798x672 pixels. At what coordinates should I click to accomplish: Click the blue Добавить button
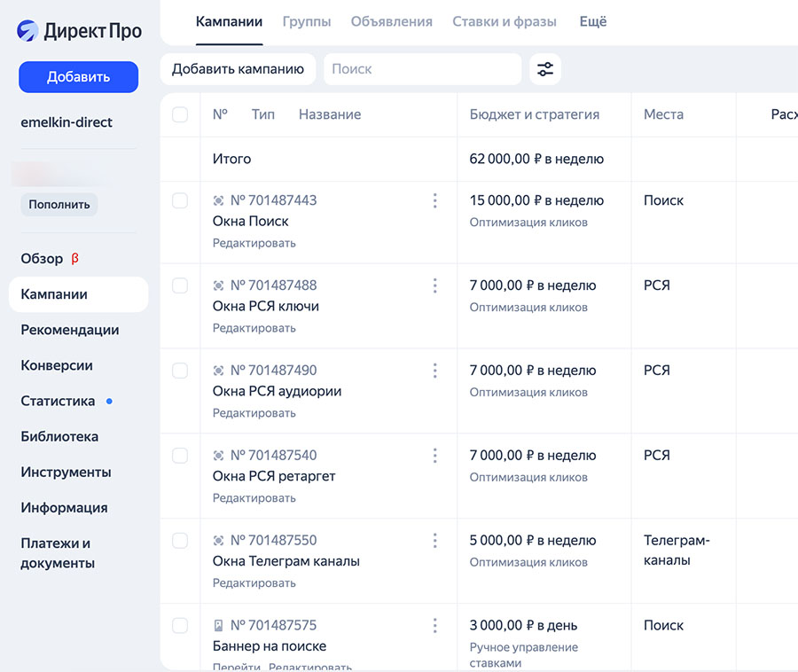coord(78,77)
